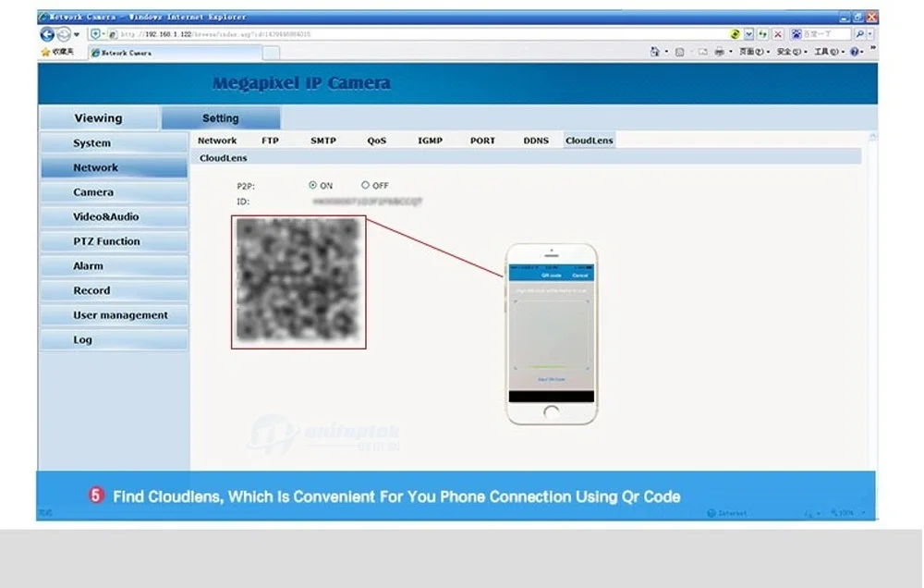Click the blue Help question mark icon
Screen dimensions: 924x588
(x=855, y=52)
